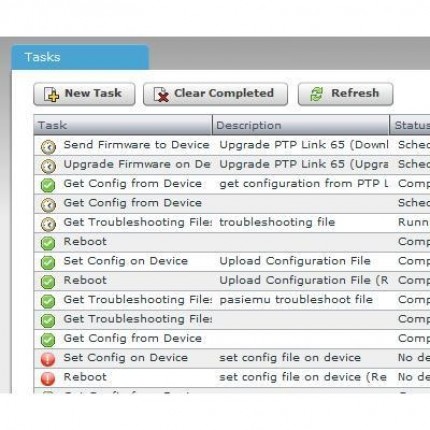Click the New Task document icon
The width and height of the screenshot is (430, 430).
coord(51,94)
